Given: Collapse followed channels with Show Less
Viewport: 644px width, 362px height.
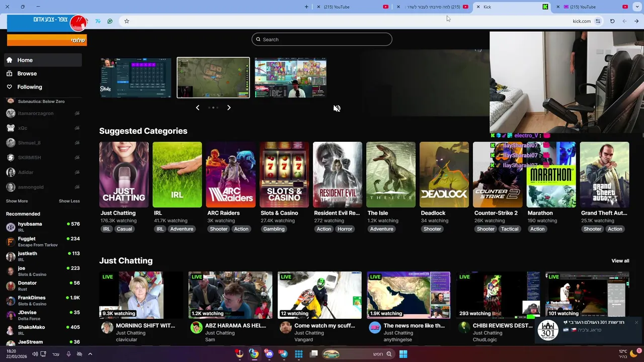Looking at the screenshot, I should [x=69, y=201].
